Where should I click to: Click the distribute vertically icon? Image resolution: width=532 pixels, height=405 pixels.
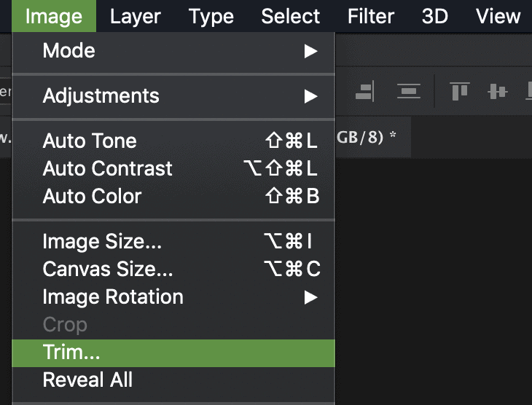click(x=409, y=91)
